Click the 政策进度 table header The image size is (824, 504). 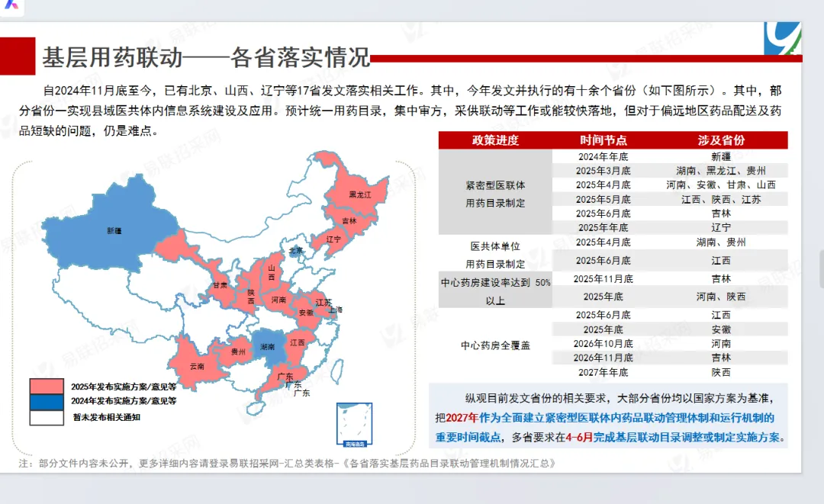click(495, 140)
